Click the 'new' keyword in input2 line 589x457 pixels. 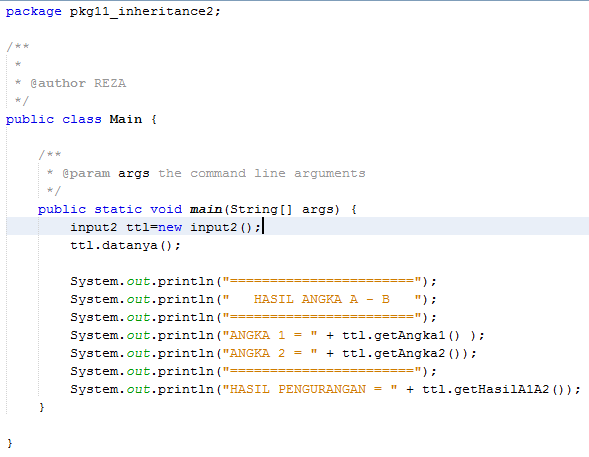(170, 227)
